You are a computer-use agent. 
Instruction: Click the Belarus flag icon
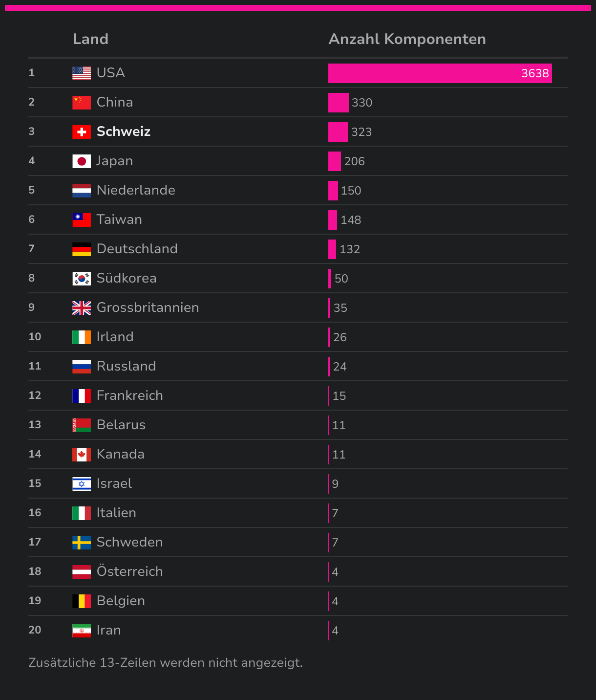(82, 425)
